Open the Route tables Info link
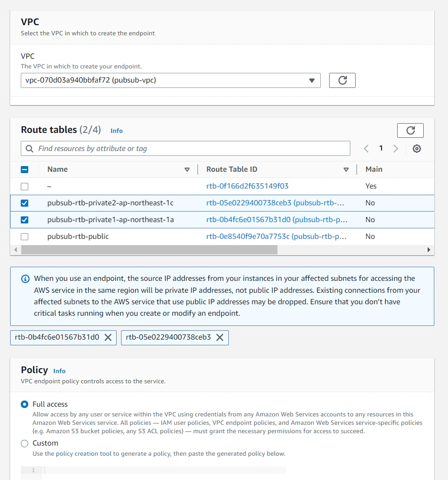 pos(117,131)
